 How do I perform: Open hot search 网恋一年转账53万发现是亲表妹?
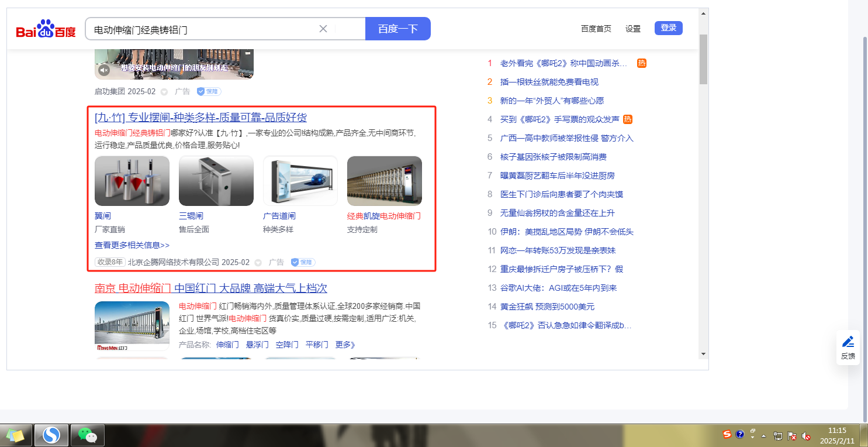pyautogui.click(x=558, y=250)
